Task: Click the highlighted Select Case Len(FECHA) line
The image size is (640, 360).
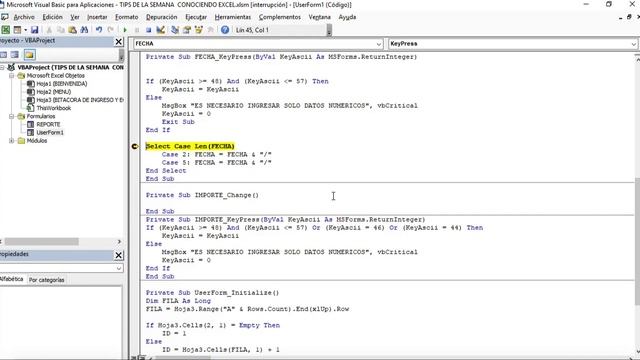Action: tap(190, 146)
